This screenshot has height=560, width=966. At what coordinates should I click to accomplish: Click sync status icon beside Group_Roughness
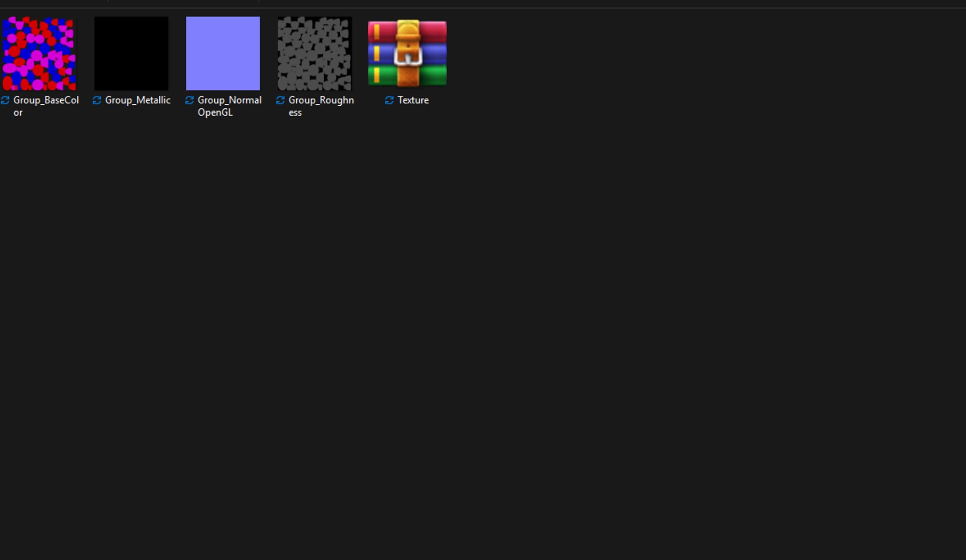tap(281, 100)
